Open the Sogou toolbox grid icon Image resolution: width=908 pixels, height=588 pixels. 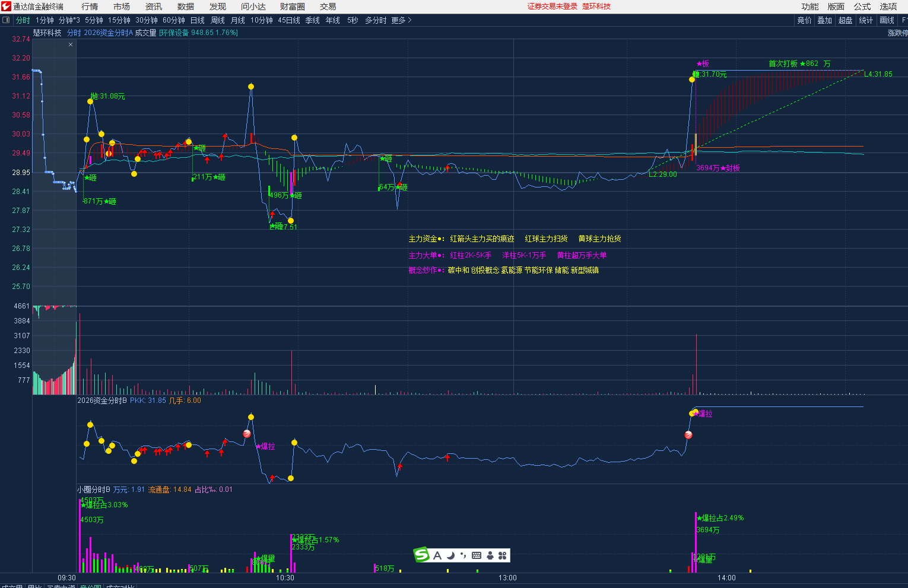point(502,555)
